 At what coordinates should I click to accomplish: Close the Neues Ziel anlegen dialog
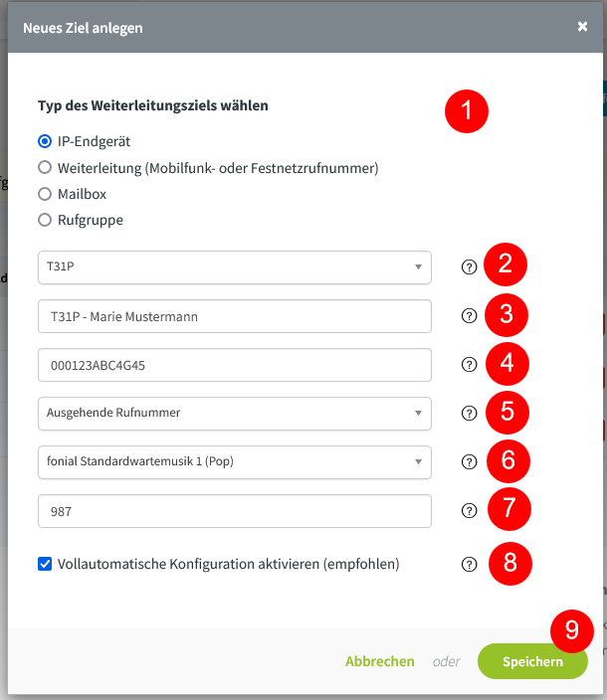click(582, 27)
